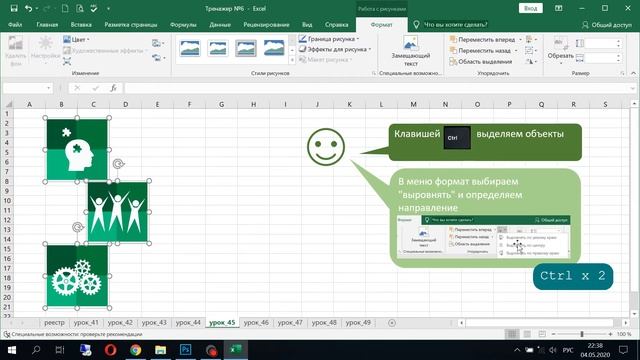Undo the last action
The height and width of the screenshot is (360, 640).
[x=29, y=8]
